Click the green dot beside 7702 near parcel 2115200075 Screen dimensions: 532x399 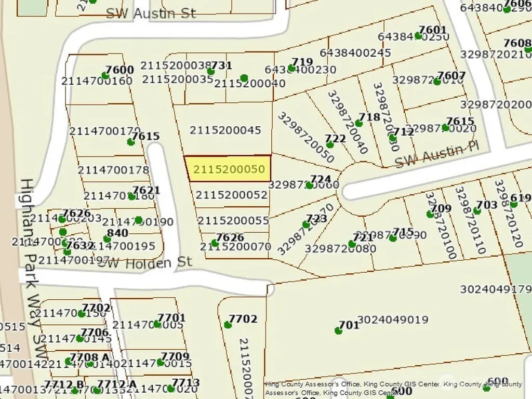pos(228,325)
